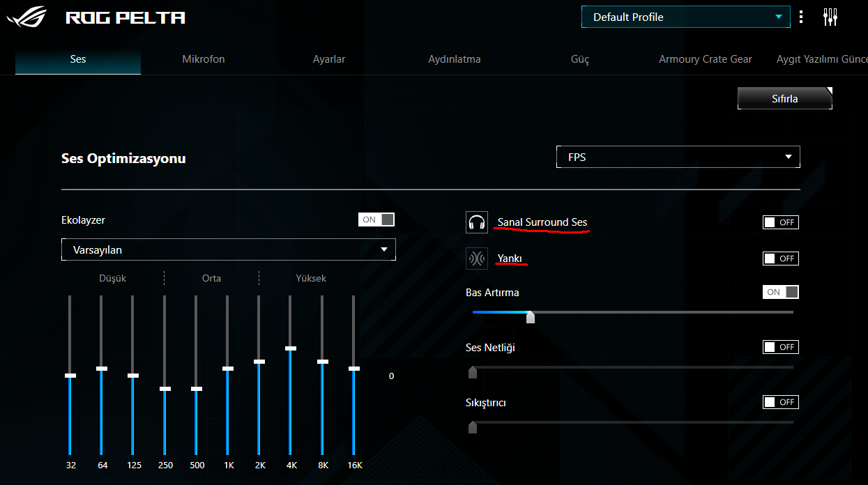Screen dimensions: 868x485
Task: Click the 4K equalizer slider handle
Action: coord(291,348)
